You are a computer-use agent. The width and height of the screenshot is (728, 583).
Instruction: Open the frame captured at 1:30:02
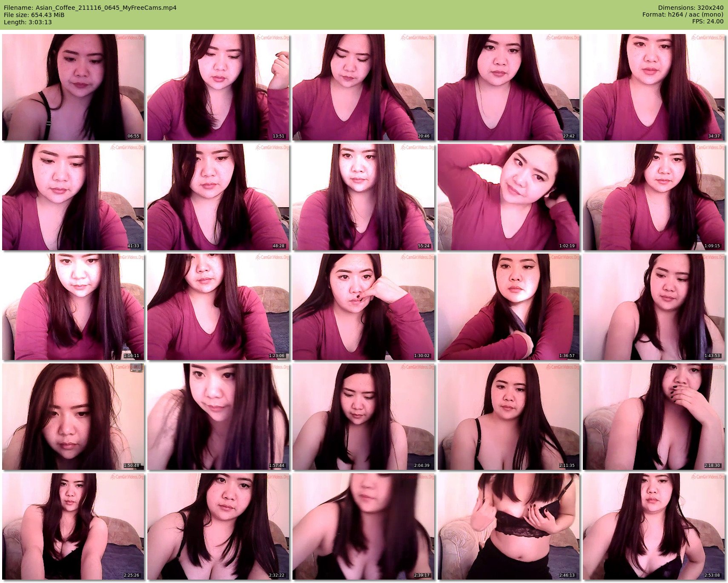tap(364, 307)
